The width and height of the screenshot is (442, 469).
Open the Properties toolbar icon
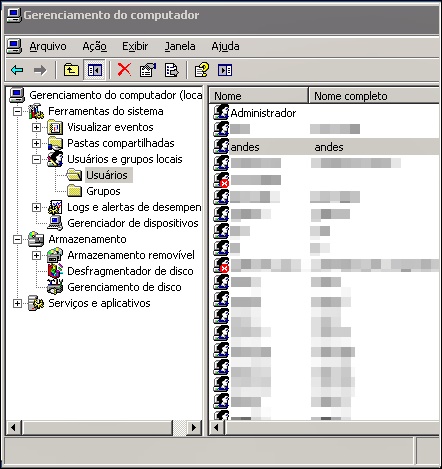148,70
